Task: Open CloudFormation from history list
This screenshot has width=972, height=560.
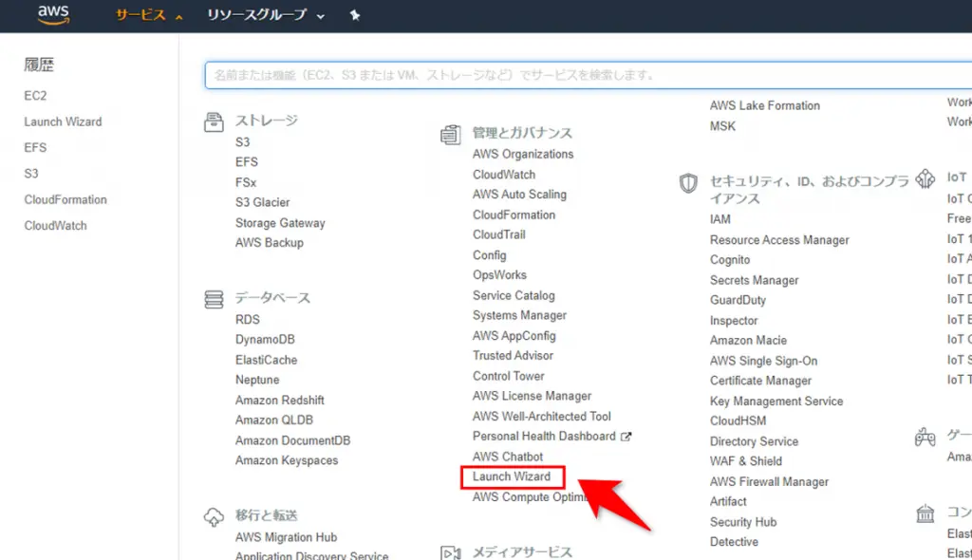Action: coord(65,199)
